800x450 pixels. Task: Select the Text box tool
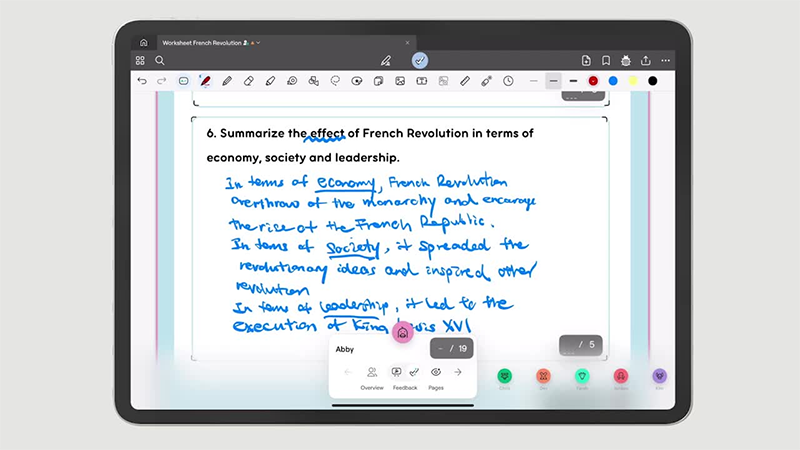422,81
